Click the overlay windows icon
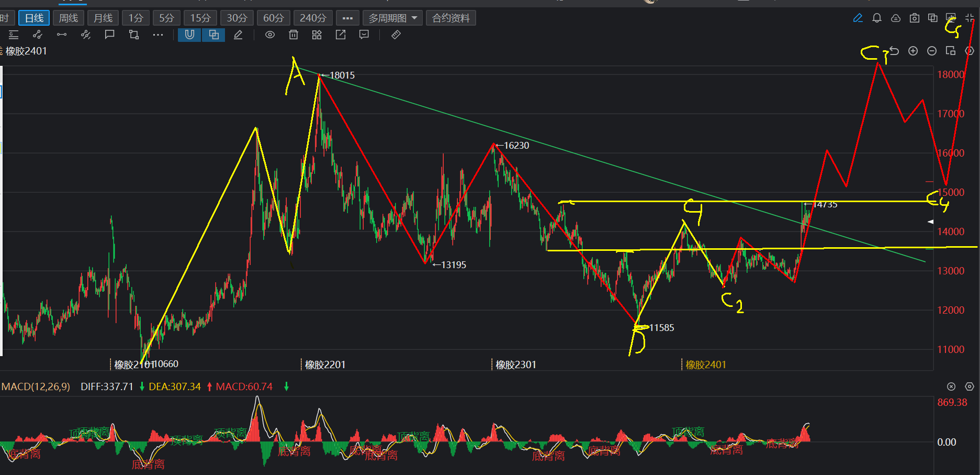Image resolution: width=980 pixels, height=475 pixels. [x=933, y=18]
